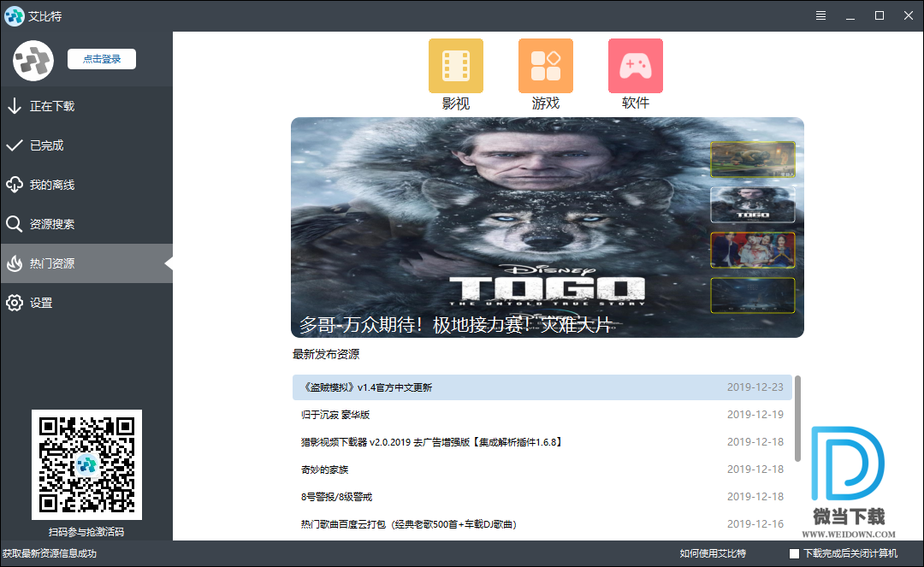
Task: Click the 游戏 label under orange icon
Action: (546, 103)
